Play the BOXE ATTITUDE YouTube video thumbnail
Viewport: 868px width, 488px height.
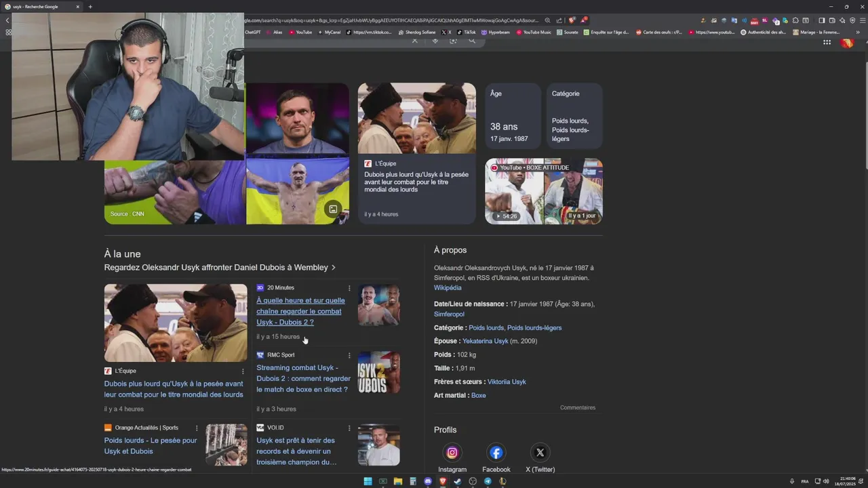coord(544,191)
